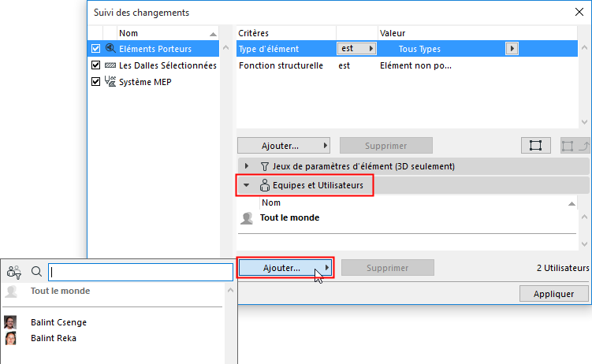Collapse the Equipes et Utilisateurs section
Viewport: 592px width, 364px height.
(x=247, y=186)
